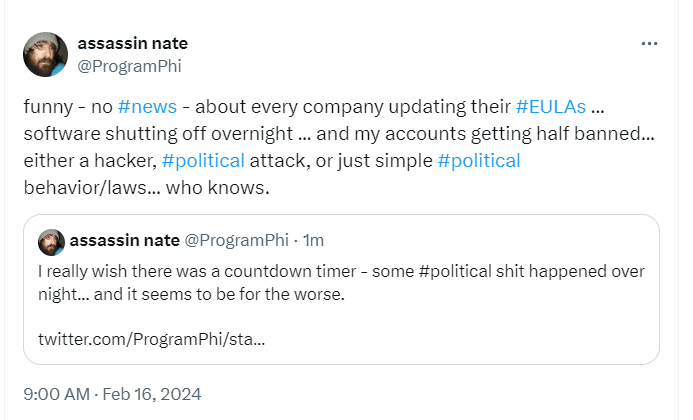This screenshot has height=420, width=693.
Task: Open the #EULAs hashtag
Action: pos(551,108)
